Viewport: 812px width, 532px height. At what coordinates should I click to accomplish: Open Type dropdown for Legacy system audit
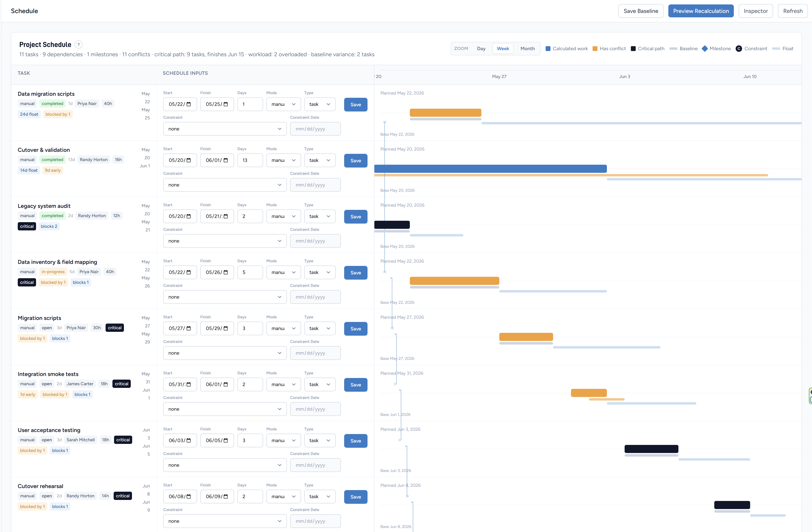pos(320,216)
